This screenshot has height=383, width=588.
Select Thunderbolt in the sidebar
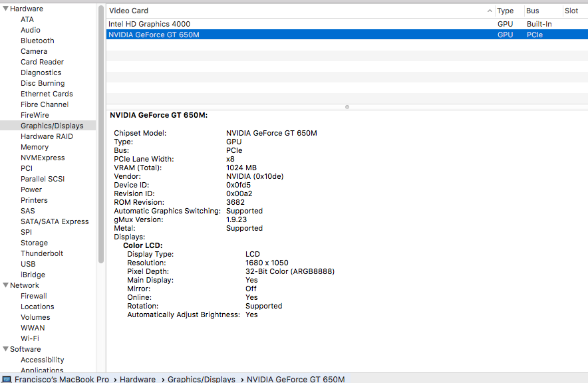[42, 253]
